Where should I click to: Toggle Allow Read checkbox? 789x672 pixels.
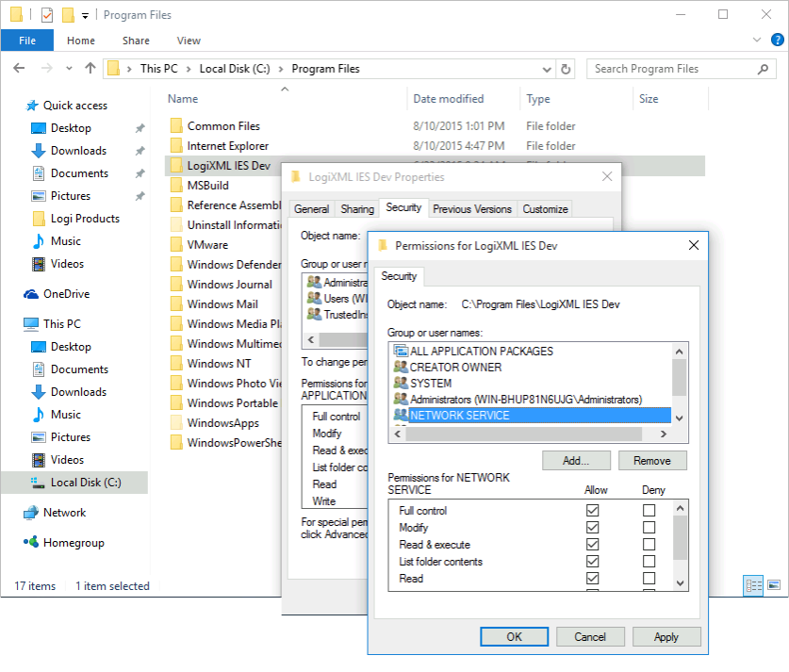(x=592, y=578)
